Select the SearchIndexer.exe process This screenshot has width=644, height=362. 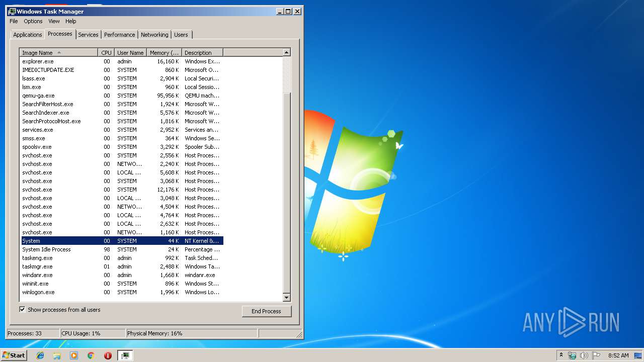[x=121, y=113]
